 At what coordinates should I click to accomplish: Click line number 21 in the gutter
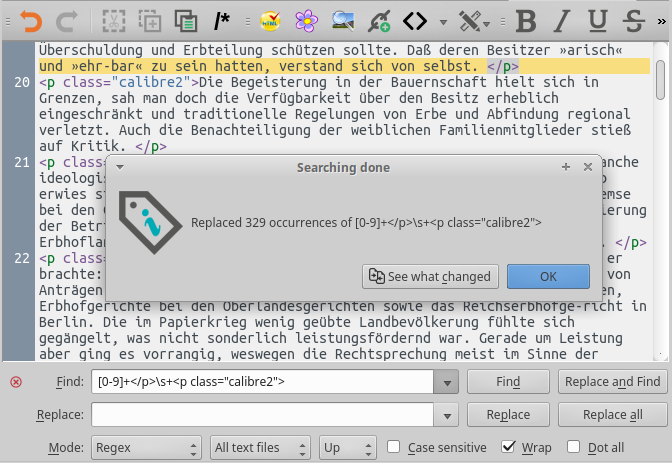coord(22,162)
